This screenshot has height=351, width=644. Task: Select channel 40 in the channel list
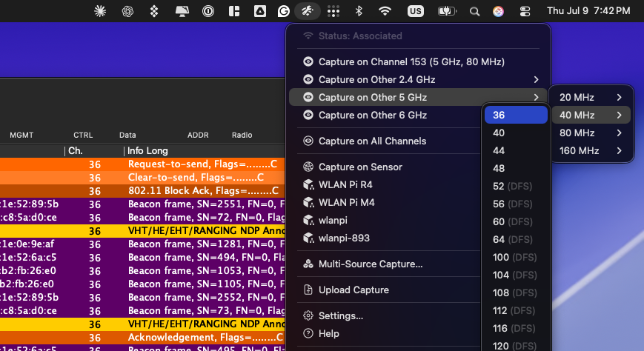pos(516,133)
